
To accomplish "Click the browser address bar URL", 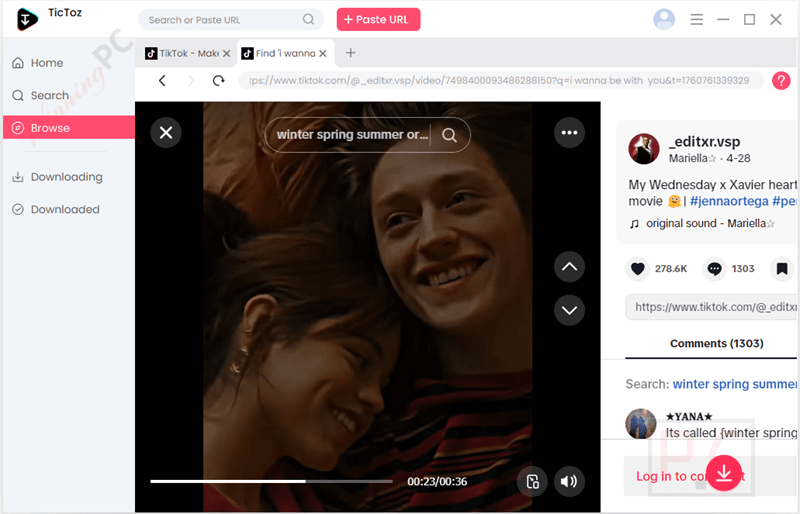I will point(500,81).
